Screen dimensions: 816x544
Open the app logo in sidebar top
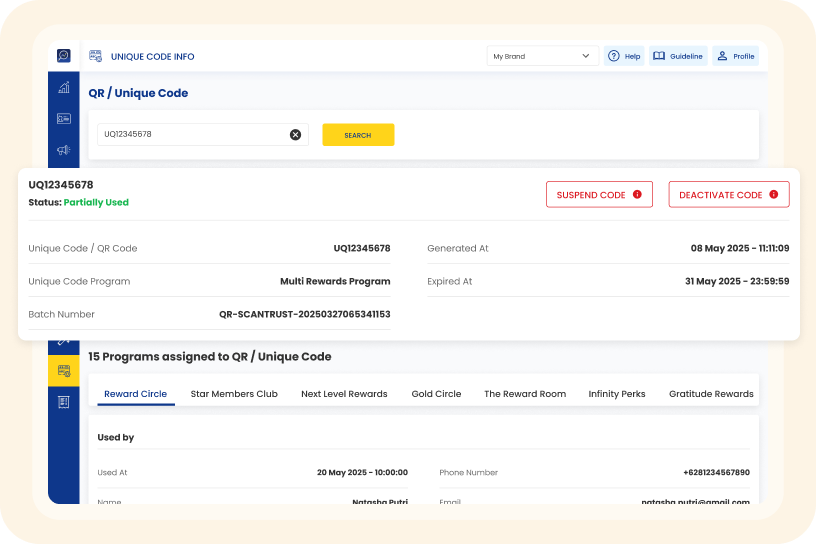point(63,55)
